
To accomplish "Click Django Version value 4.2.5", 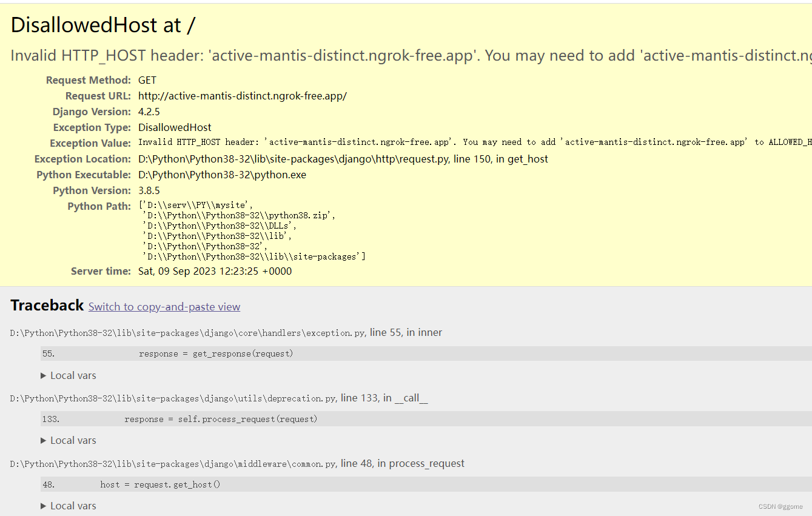I will (149, 112).
